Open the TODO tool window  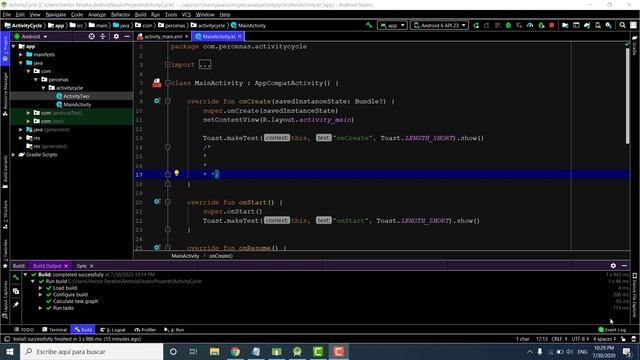pyautogui.click(x=24, y=329)
